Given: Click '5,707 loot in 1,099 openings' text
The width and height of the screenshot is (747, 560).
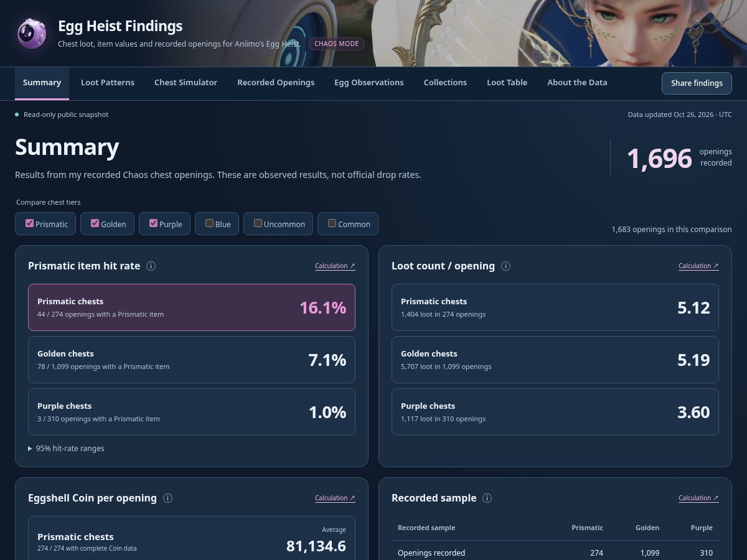Looking at the screenshot, I should pyautogui.click(x=446, y=366).
